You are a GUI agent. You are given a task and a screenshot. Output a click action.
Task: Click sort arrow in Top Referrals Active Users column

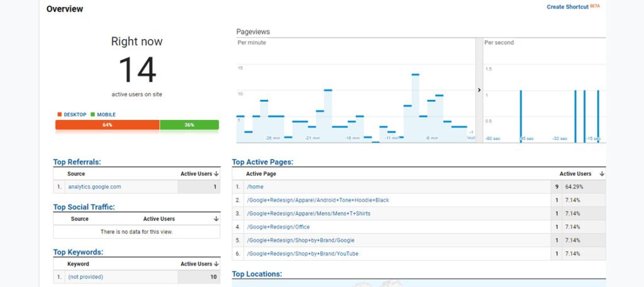tap(216, 174)
